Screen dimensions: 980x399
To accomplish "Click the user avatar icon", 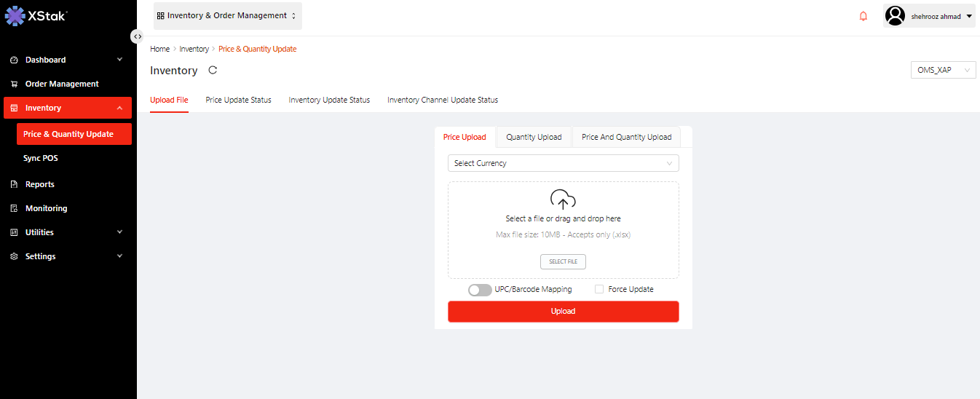I will coord(896,16).
